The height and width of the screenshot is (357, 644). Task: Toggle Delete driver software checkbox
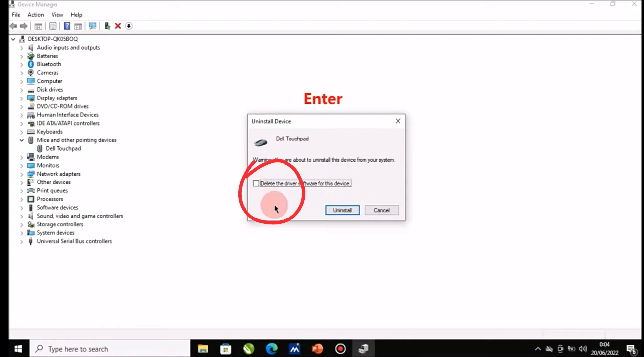[x=255, y=183]
